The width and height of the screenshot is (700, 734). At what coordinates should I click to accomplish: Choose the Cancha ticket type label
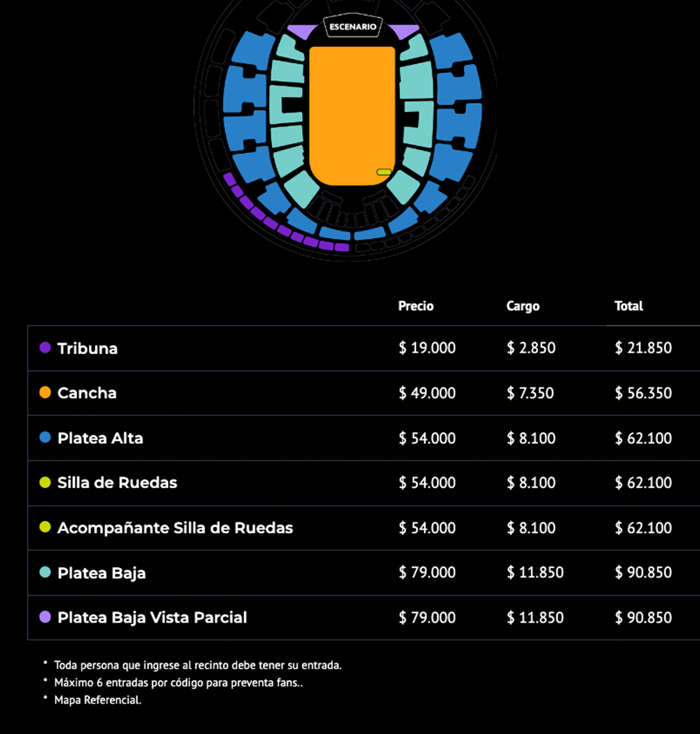(87, 393)
